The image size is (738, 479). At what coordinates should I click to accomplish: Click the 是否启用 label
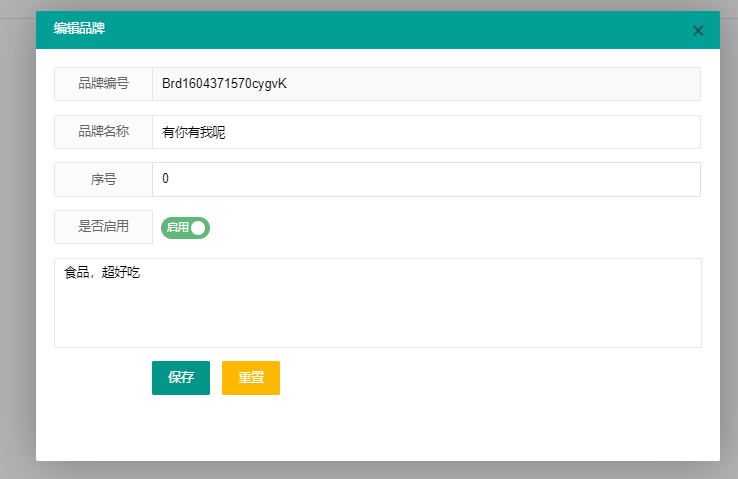coord(104,227)
